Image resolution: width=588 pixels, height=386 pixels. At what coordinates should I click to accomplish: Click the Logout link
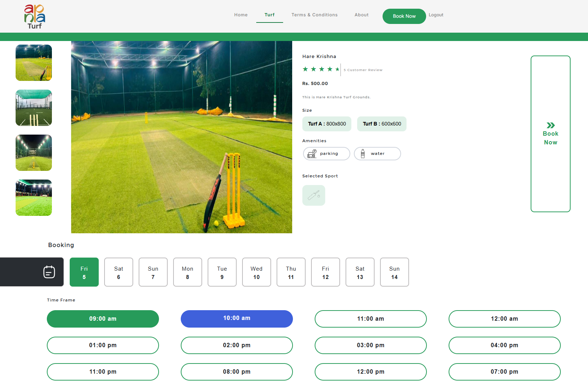tap(436, 15)
